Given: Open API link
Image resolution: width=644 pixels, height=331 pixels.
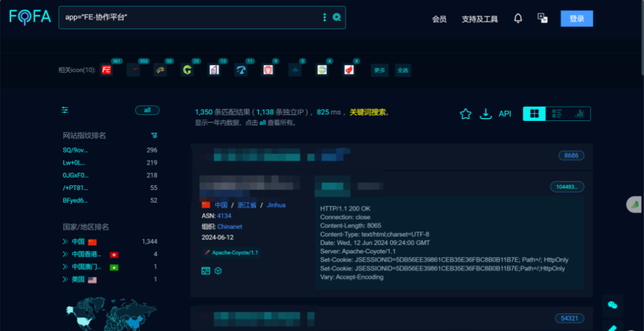Looking at the screenshot, I should point(505,114).
